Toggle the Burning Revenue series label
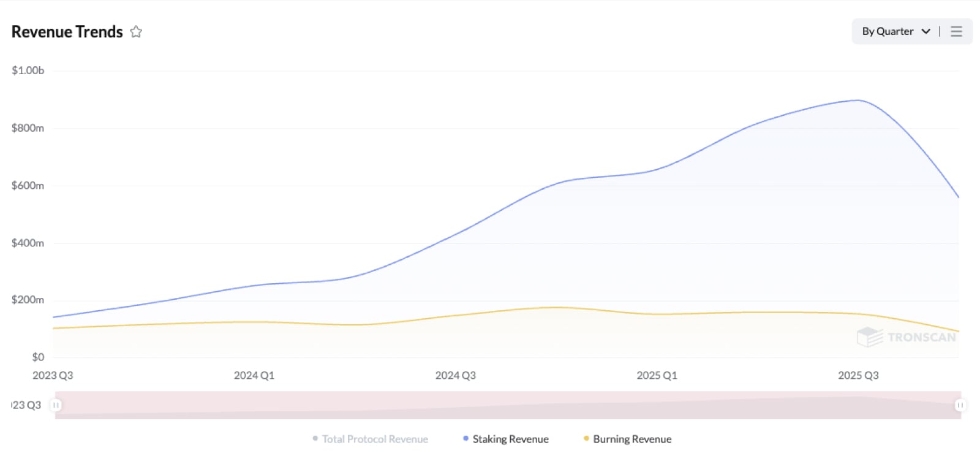980x461 pixels. [632, 439]
